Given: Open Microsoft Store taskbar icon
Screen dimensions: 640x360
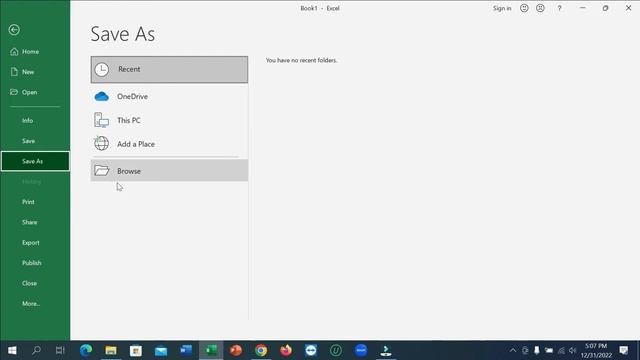Looking at the screenshot, I should point(136,350).
